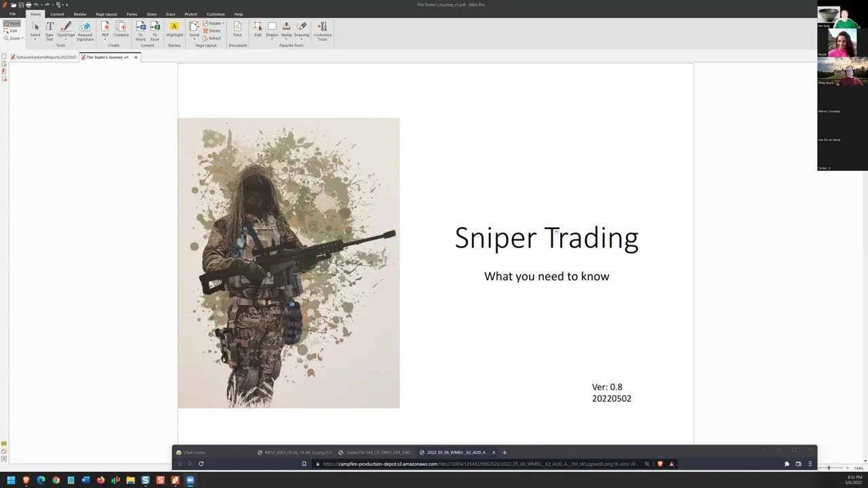Close the 2022_05_06_WMB3 browser tab
Image resolution: width=868 pixels, height=488 pixels.
coord(494,452)
